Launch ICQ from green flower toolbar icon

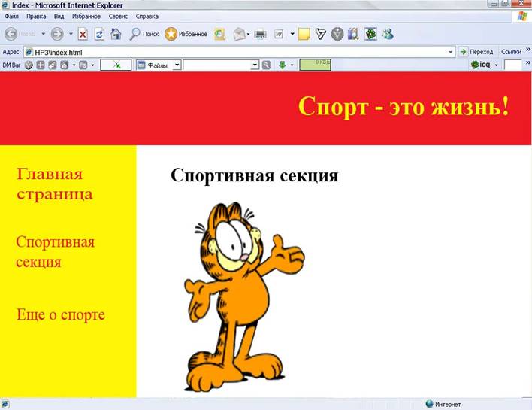(x=370, y=34)
